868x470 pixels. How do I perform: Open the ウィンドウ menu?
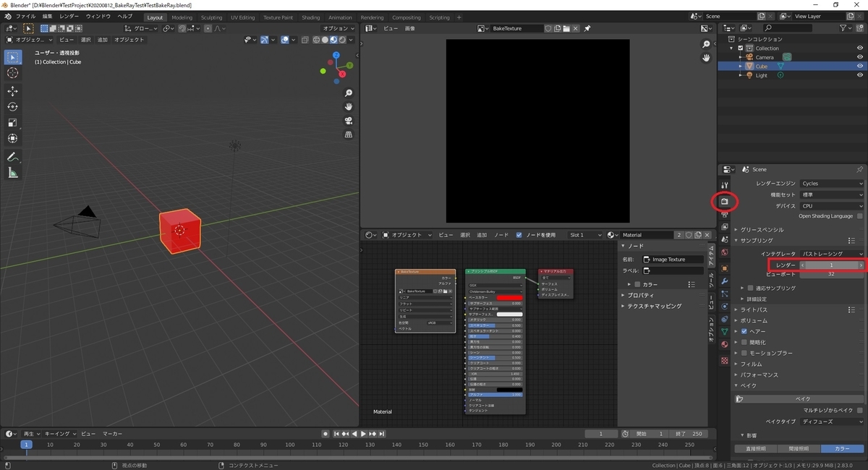98,17
